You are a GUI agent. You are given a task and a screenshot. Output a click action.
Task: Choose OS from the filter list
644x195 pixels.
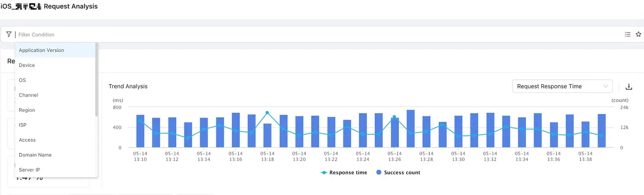click(22, 80)
